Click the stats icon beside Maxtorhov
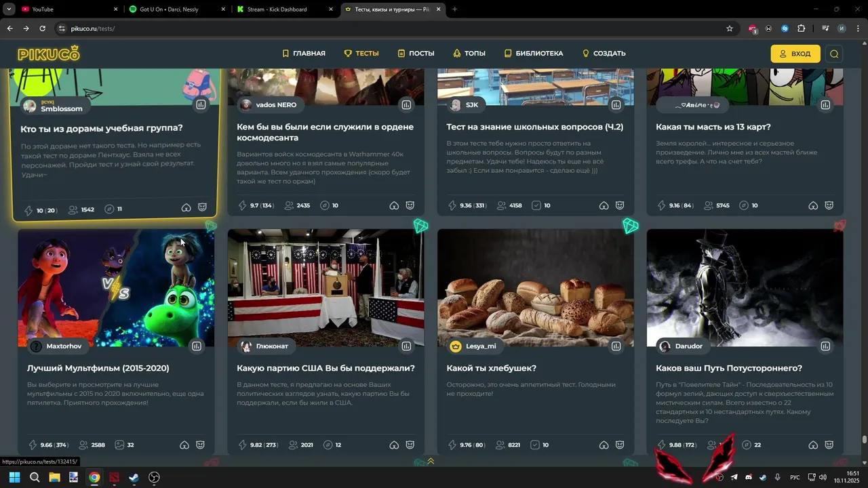The image size is (868, 488). [197, 346]
